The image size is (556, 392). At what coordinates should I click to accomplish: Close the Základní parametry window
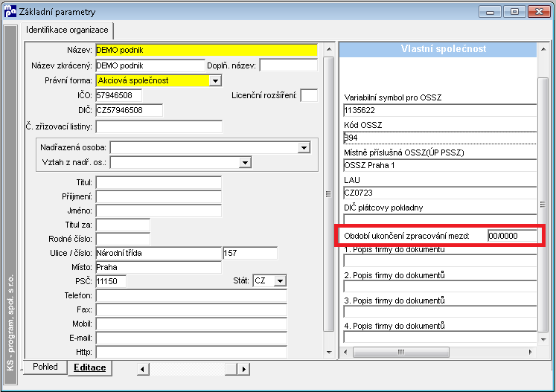[x=539, y=12]
